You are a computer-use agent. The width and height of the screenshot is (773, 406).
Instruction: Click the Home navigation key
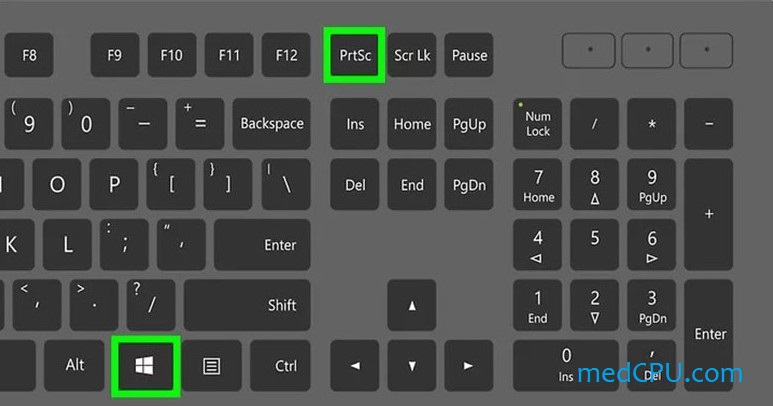click(x=412, y=124)
